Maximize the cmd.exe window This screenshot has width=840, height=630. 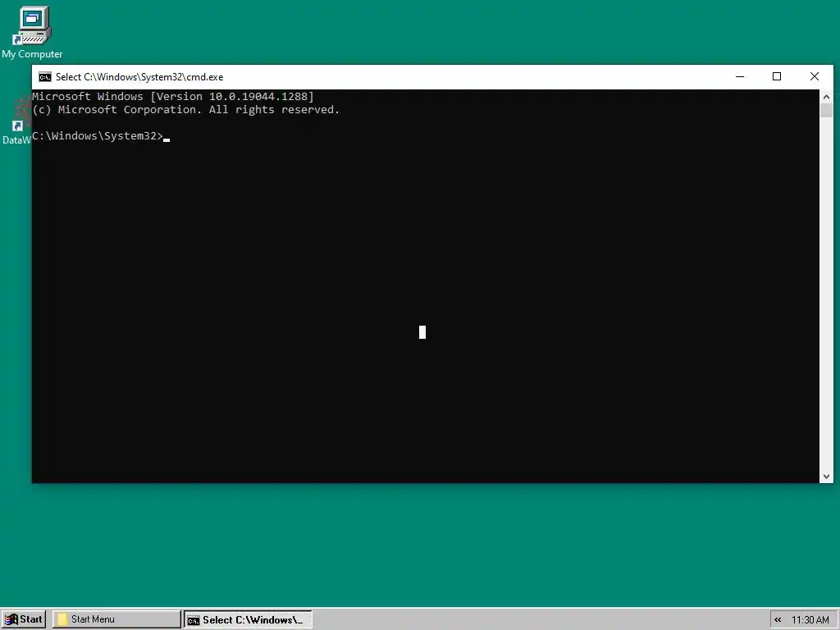pyautogui.click(x=777, y=76)
